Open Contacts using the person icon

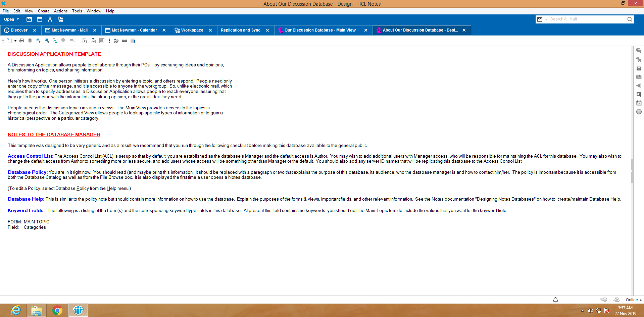pos(50,19)
